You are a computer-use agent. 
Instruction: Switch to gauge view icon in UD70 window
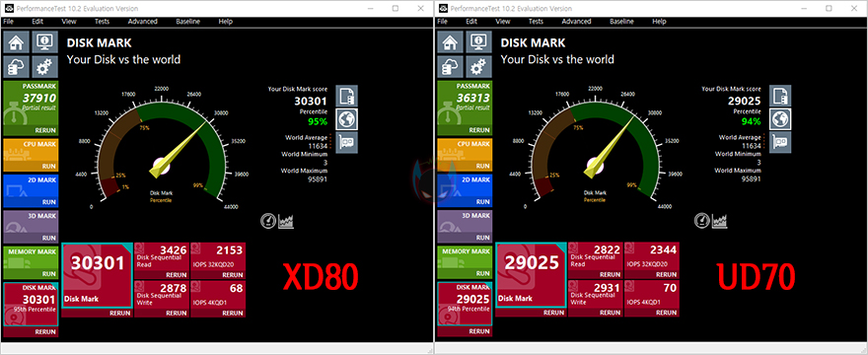(702, 221)
